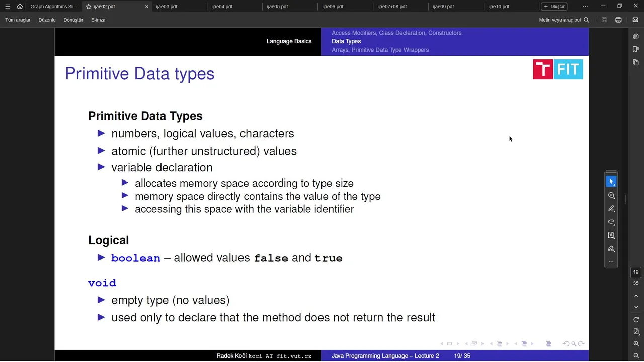Click the Oluştur button
This screenshot has height=362, width=644.
click(554, 7)
